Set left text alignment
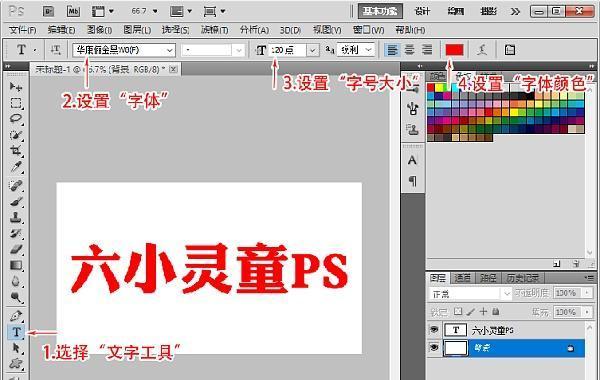Viewport: 600px width, 380px height. coord(392,50)
